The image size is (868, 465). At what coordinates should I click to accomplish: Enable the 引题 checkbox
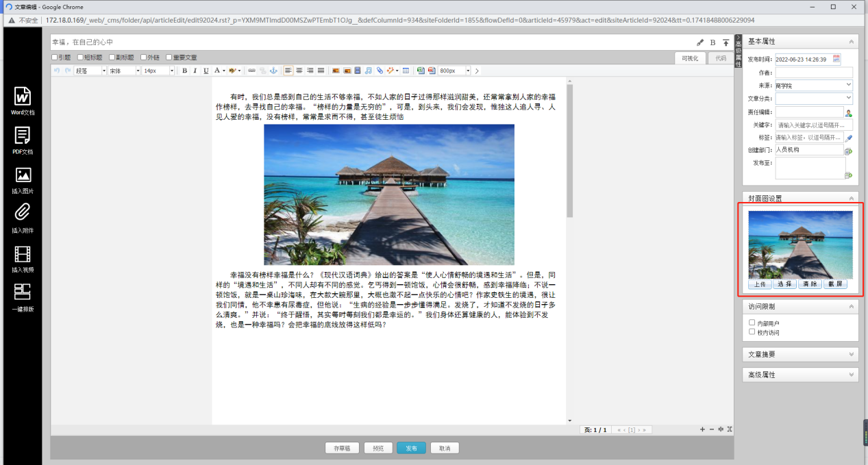(55, 58)
